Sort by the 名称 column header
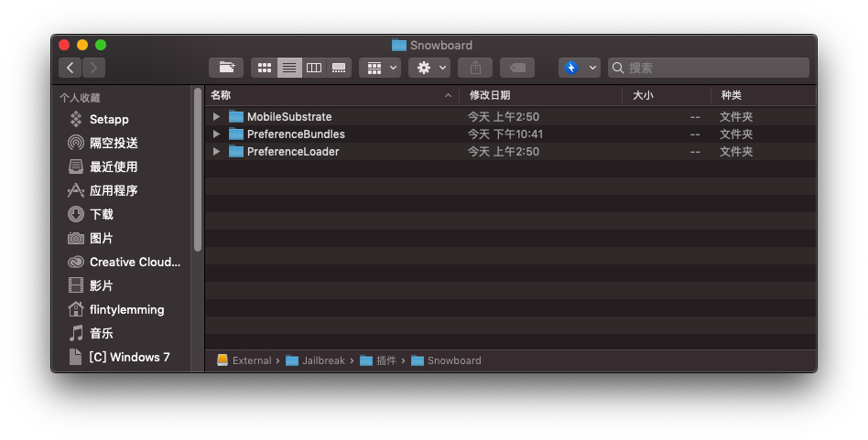This screenshot has height=440, width=868. (221, 95)
